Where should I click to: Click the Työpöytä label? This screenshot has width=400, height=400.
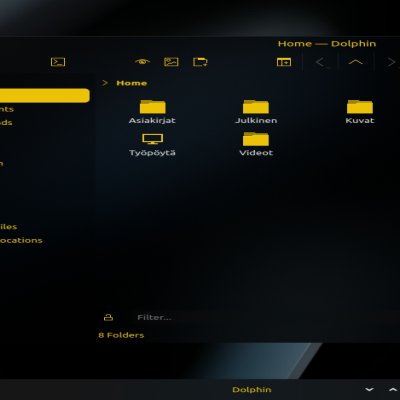point(152,153)
